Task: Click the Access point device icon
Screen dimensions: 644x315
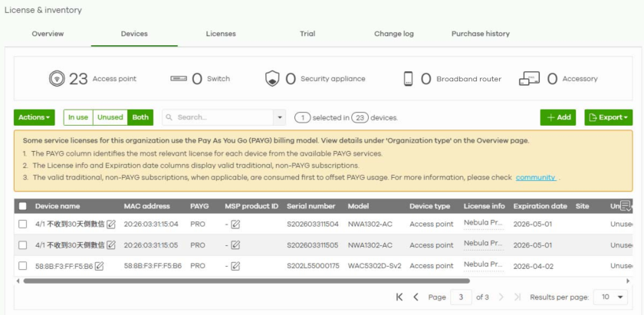Action: (57, 79)
